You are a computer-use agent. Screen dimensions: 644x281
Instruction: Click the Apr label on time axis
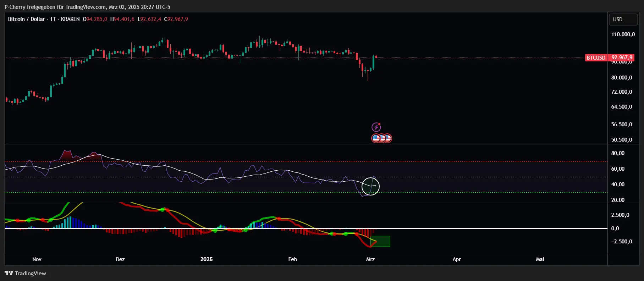[x=457, y=259]
